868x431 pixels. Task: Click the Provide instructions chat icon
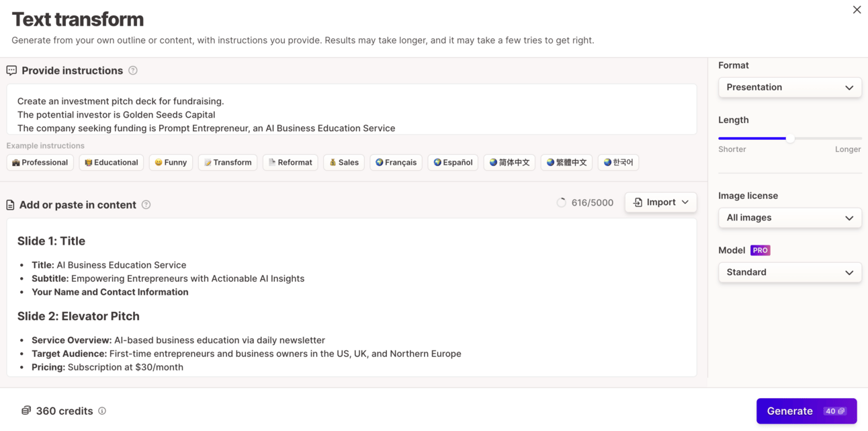pyautogui.click(x=11, y=71)
